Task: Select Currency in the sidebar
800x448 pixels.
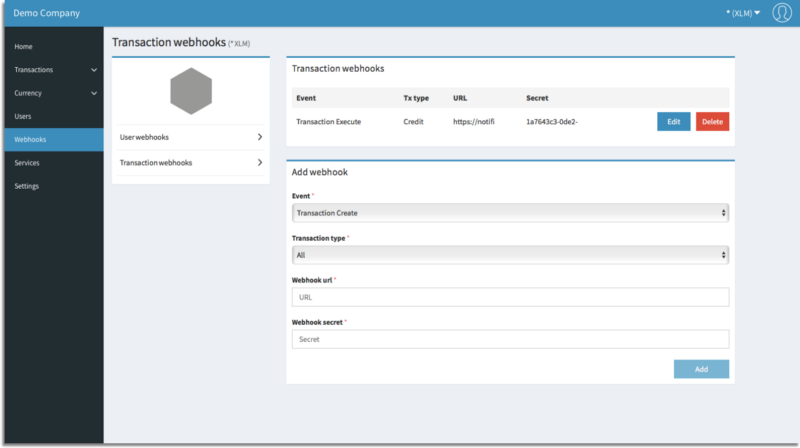Action: click(x=28, y=93)
